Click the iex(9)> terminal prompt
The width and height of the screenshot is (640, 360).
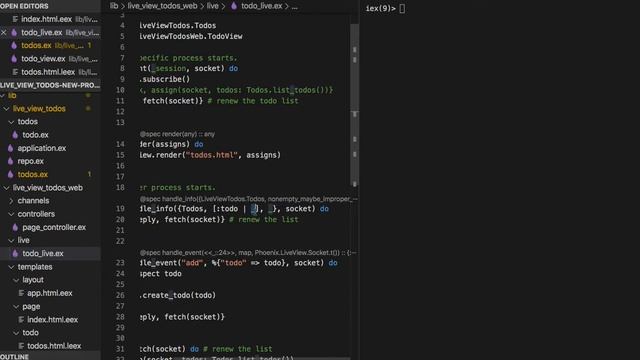pyautogui.click(x=380, y=8)
